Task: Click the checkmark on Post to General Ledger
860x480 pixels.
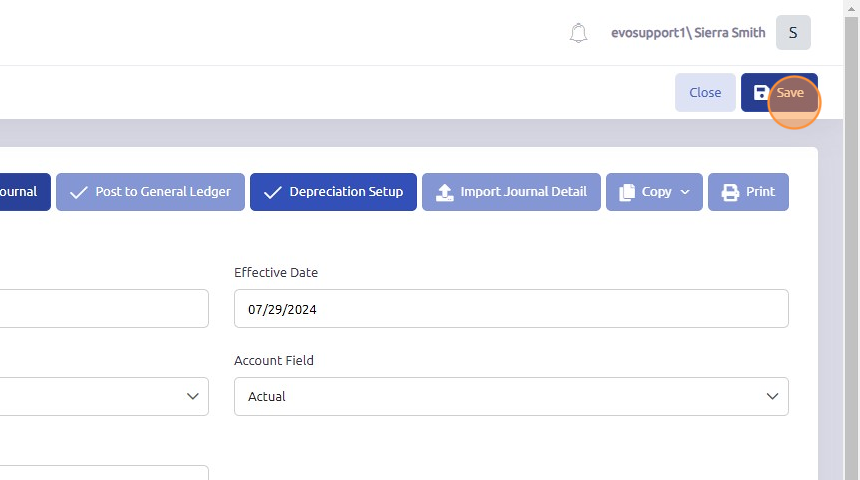Action: coord(78,192)
